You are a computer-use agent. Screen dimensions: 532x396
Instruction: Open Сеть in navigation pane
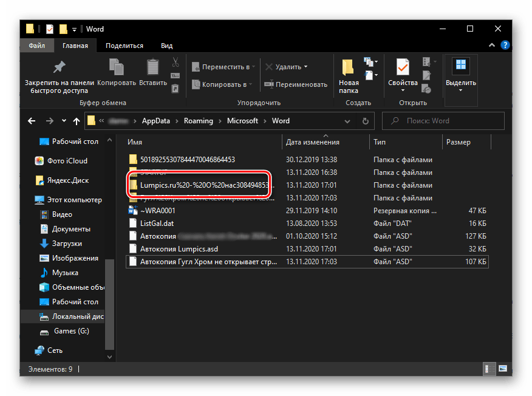[49, 350]
